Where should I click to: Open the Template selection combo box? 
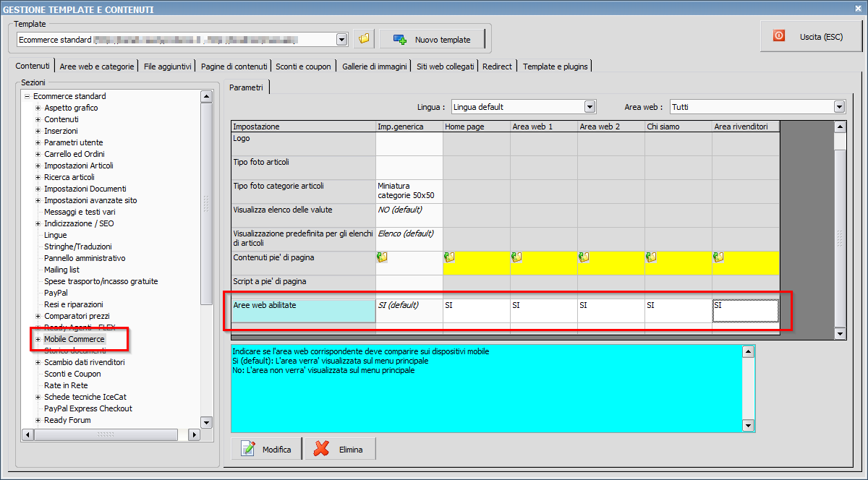pyautogui.click(x=341, y=40)
